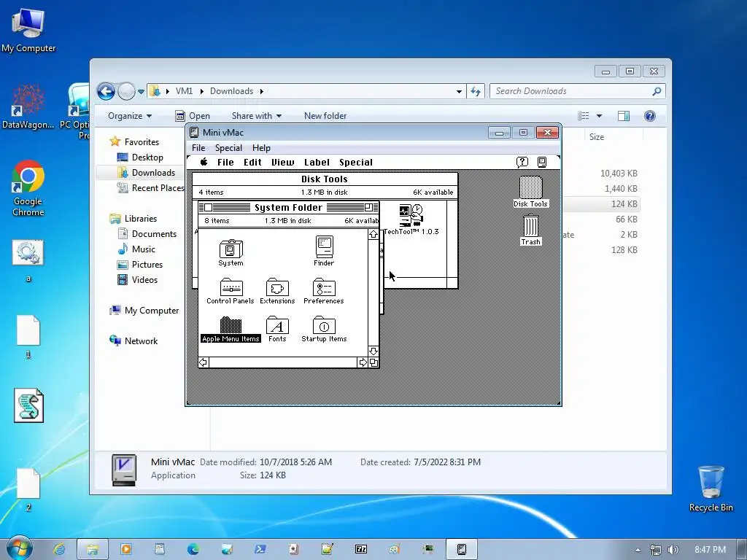Open Explorer help button
747x560 pixels.
[x=650, y=116]
